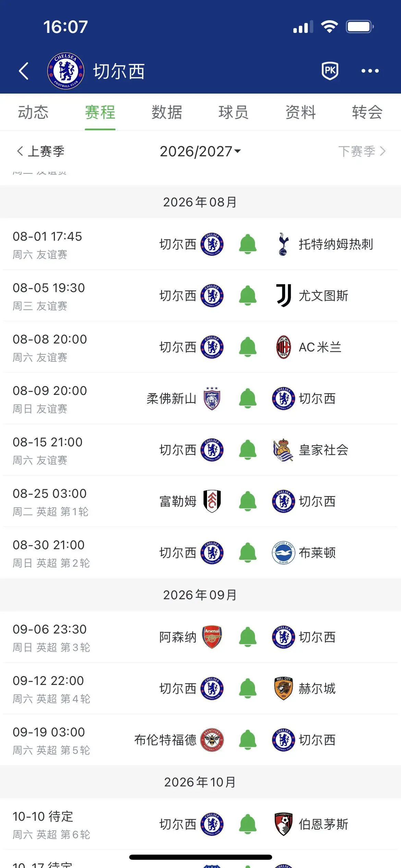The height and width of the screenshot is (868, 401).
Task: Open the 08-25 Fulham vs Chelsea fixture
Action: (200, 501)
